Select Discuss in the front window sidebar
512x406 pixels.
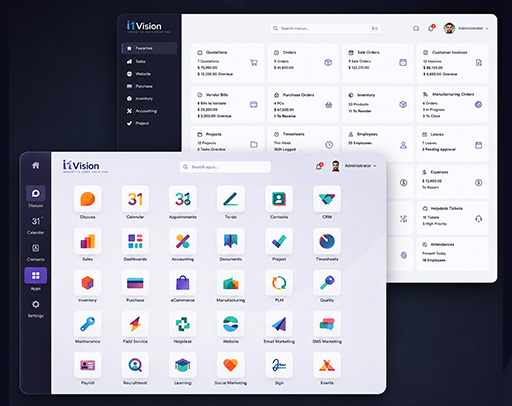coord(36,197)
